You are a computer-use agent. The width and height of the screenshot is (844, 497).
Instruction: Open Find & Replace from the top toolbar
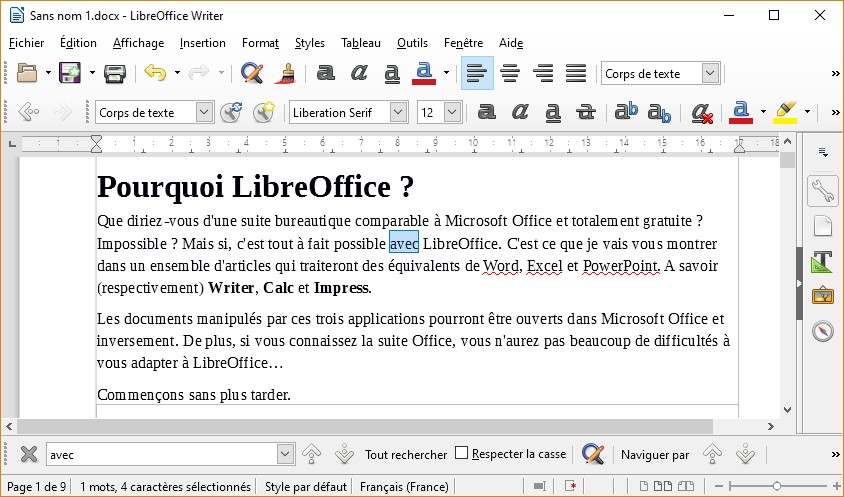251,73
